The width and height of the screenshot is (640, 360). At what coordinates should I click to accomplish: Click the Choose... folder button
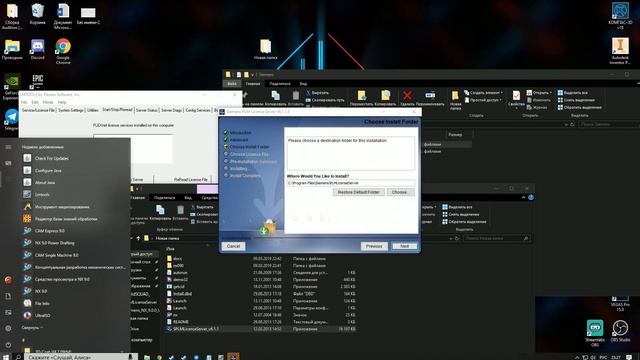(x=400, y=192)
